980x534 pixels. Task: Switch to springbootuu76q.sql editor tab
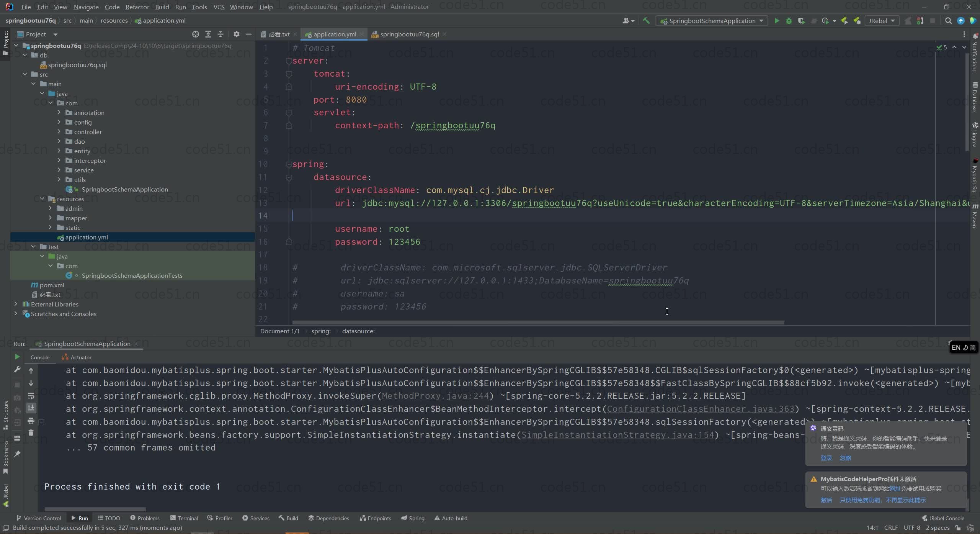(409, 34)
